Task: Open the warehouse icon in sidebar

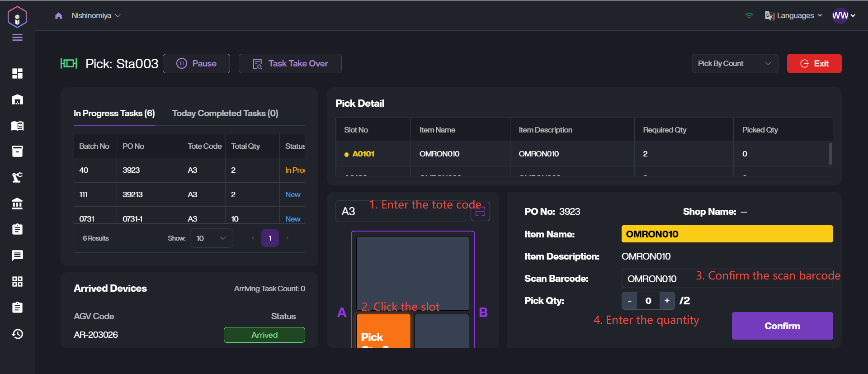Action: click(x=17, y=99)
